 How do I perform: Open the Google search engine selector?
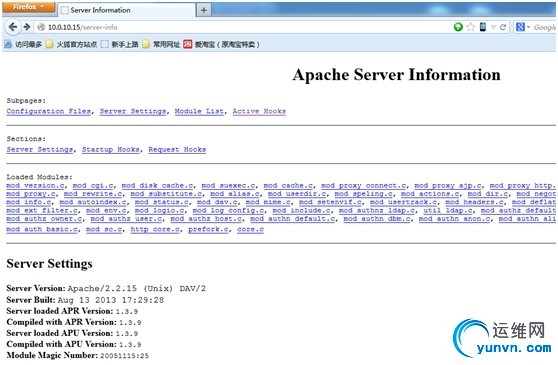click(523, 27)
